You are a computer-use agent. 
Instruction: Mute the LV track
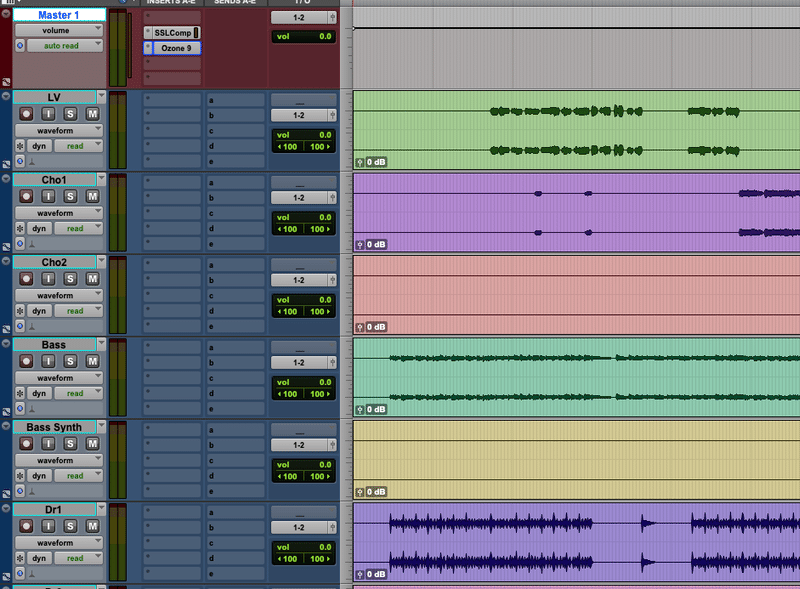(92, 114)
